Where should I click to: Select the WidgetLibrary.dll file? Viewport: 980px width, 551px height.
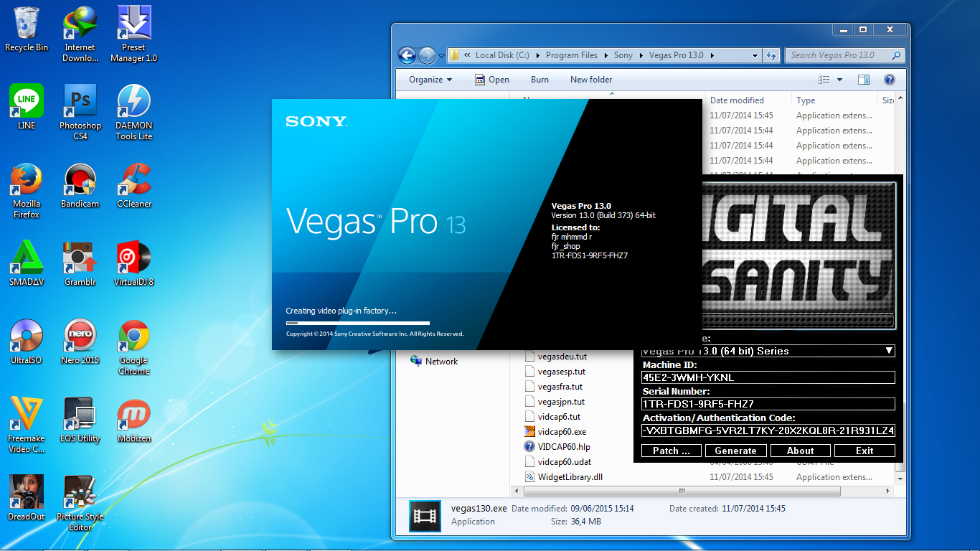coord(563,477)
